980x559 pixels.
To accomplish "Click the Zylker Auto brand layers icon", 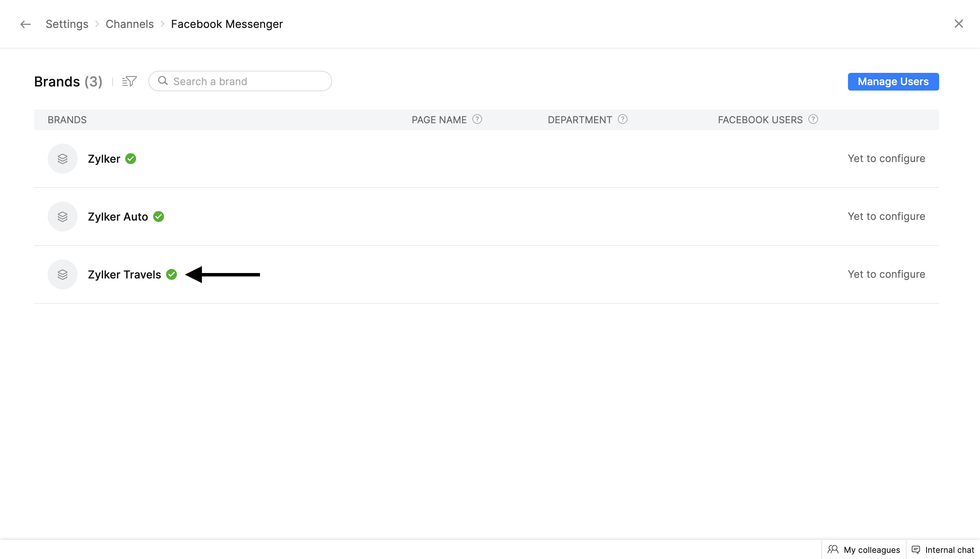I will 63,217.
